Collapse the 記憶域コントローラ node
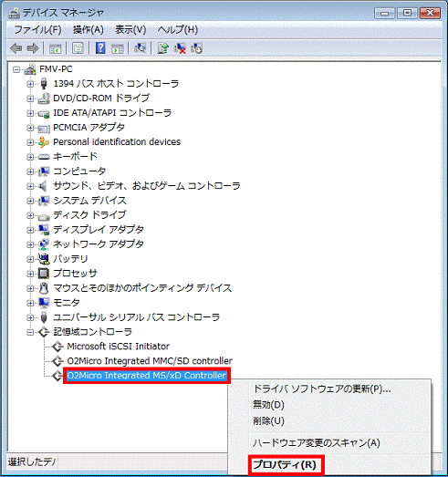Screen dimensions: 448x477 (30, 332)
